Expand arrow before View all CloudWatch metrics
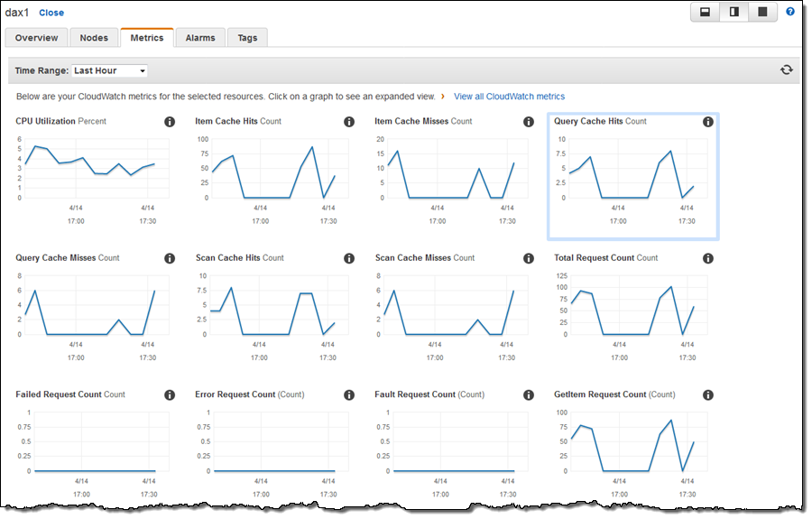The image size is (812, 519). (442, 96)
